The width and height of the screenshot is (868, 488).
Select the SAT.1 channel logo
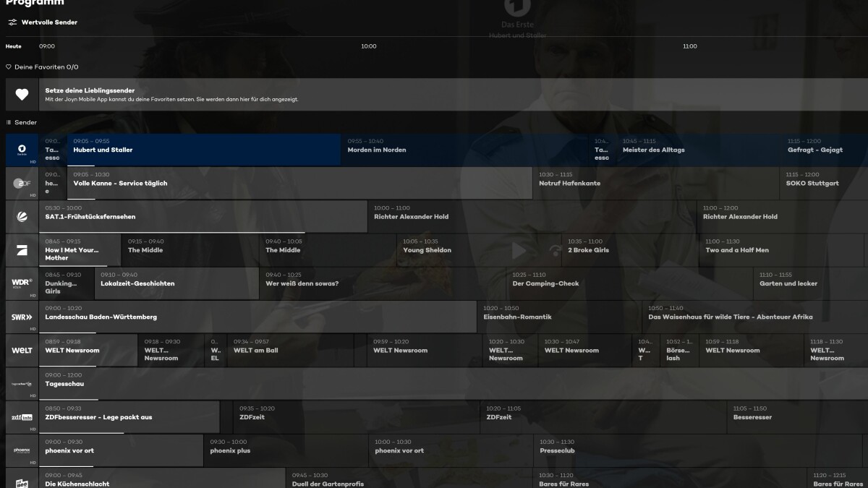pyautogui.click(x=22, y=216)
